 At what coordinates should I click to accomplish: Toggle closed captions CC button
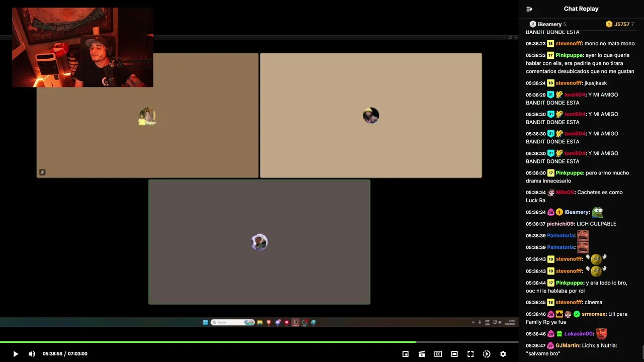coord(438,354)
